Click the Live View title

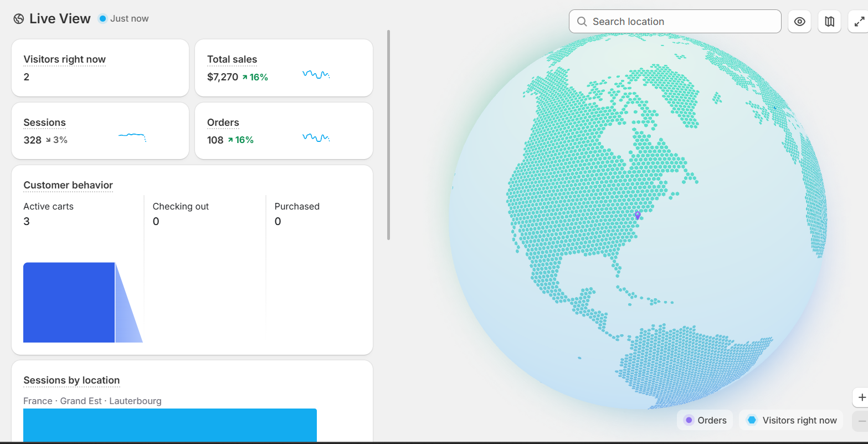pyautogui.click(x=60, y=18)
